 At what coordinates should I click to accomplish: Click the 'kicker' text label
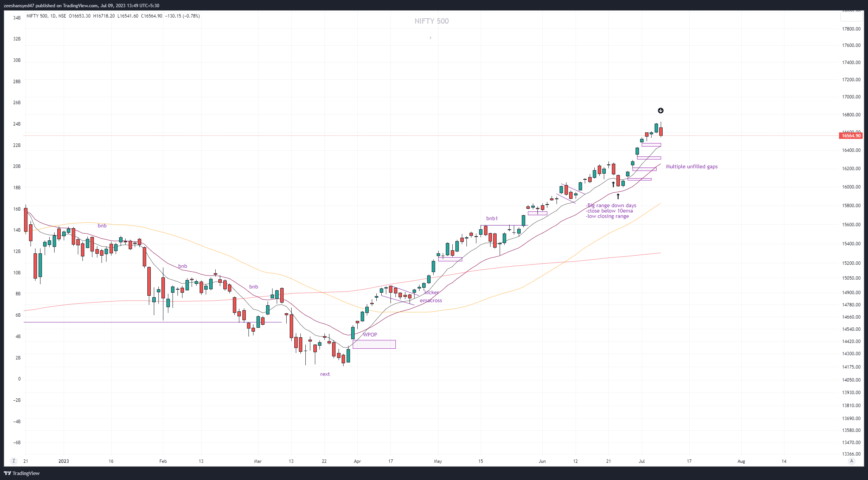click(432, 293)
